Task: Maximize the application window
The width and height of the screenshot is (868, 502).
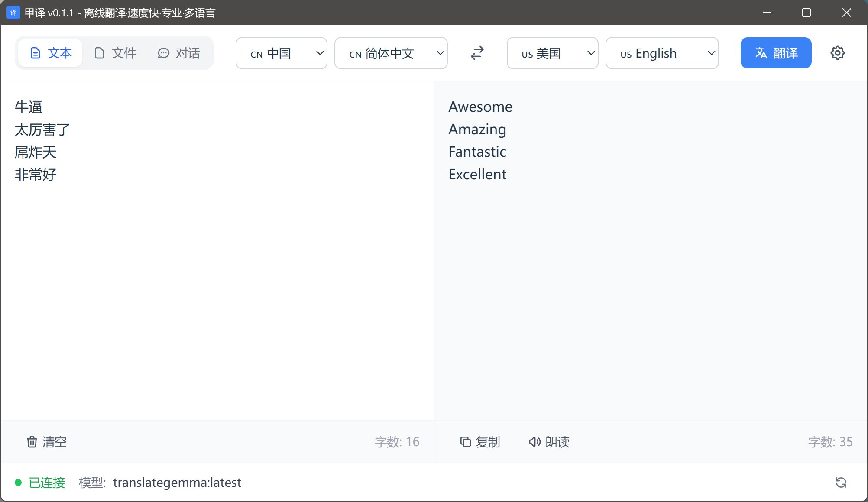Action: tap(806, 13)
